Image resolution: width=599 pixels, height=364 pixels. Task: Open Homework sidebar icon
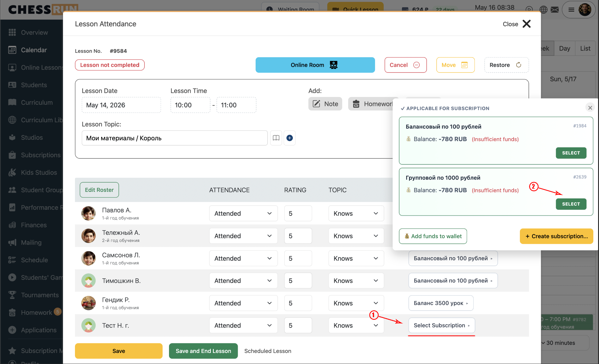(12, 313)
